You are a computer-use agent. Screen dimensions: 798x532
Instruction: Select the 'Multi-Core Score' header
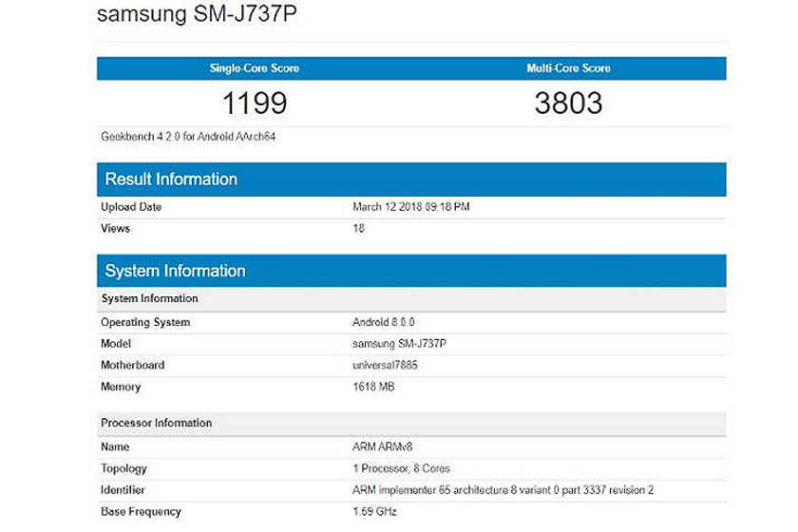(x=568, y=68)
